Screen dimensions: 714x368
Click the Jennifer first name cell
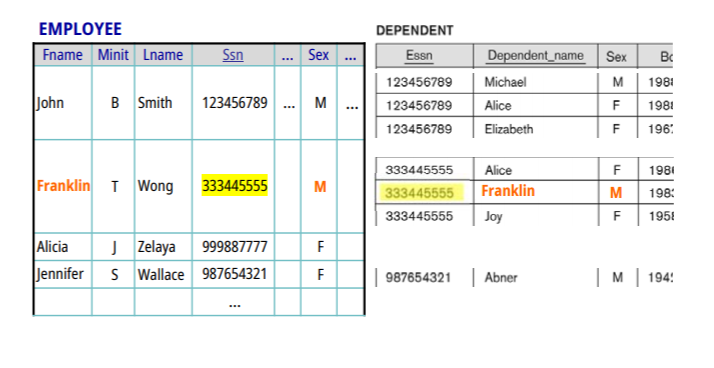(x=60, y=274)
